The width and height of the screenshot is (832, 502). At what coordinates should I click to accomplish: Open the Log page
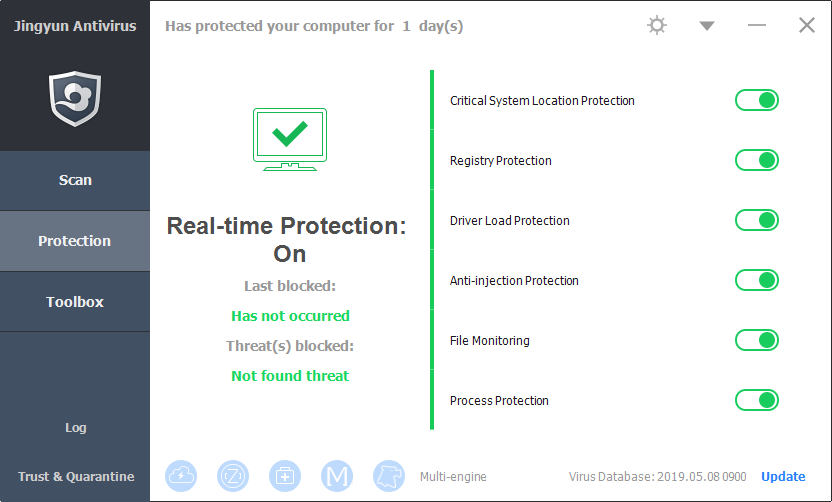pyautogui.click(x=76, y=427)
